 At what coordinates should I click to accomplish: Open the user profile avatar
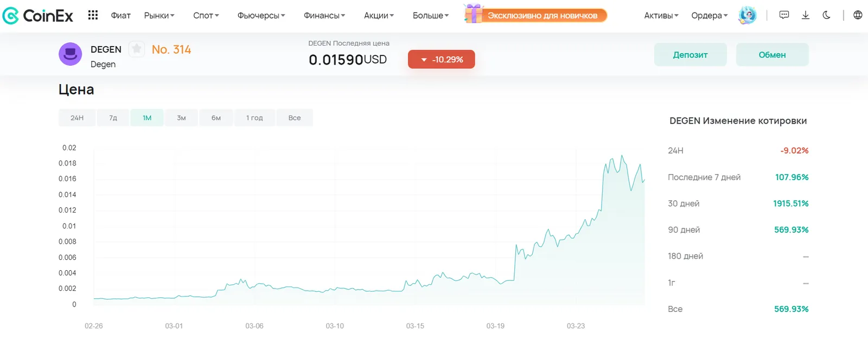click(748, 15)
